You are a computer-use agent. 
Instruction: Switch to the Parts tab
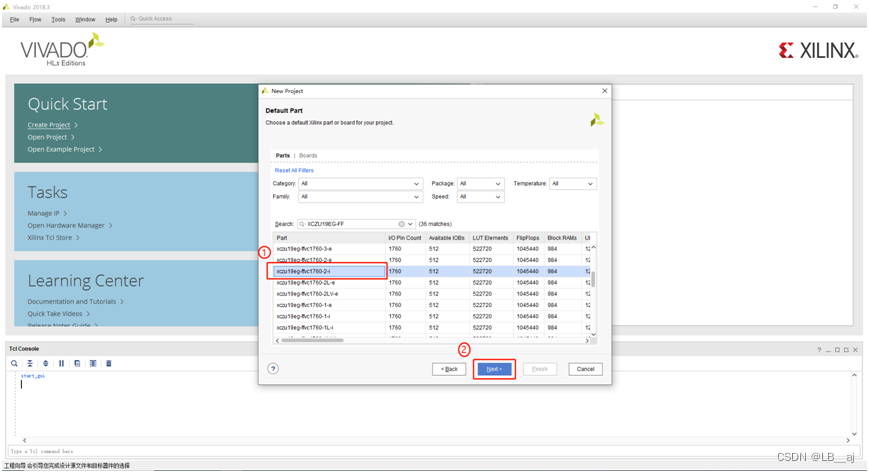[283, 156]
